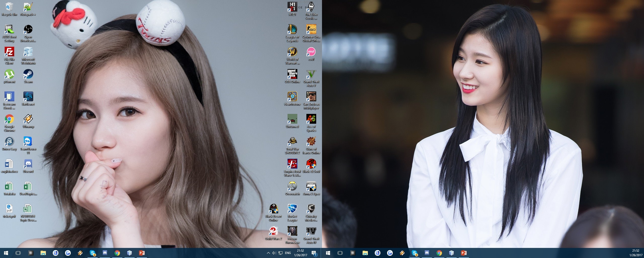Open the left taskbar clock showing 21:52
The height and width of the screenshot is (258, 644).
click(x=301, y=253)
